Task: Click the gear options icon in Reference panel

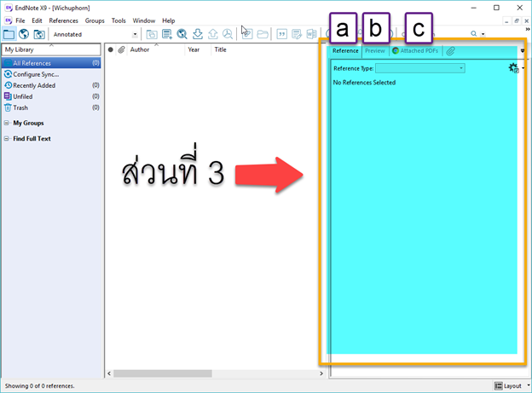Action: [512, 67]
